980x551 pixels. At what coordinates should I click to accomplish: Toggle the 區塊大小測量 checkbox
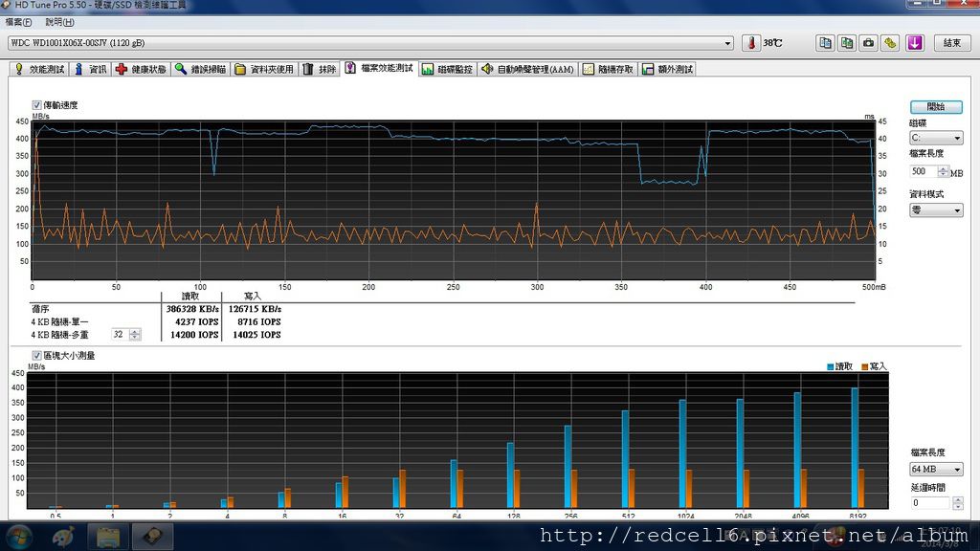(37, 356)
